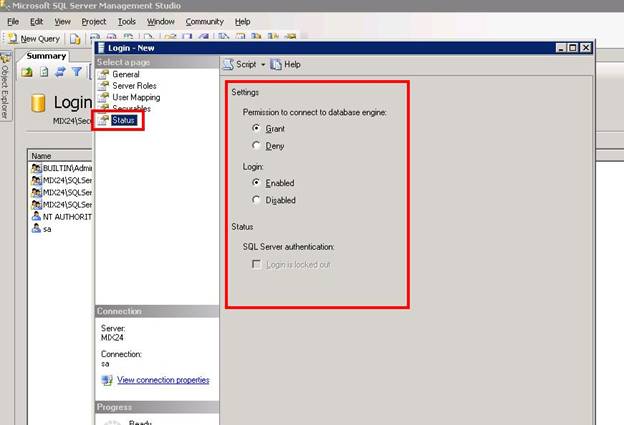Select the General page
624x425 pixels.
(x=126, y=74)
